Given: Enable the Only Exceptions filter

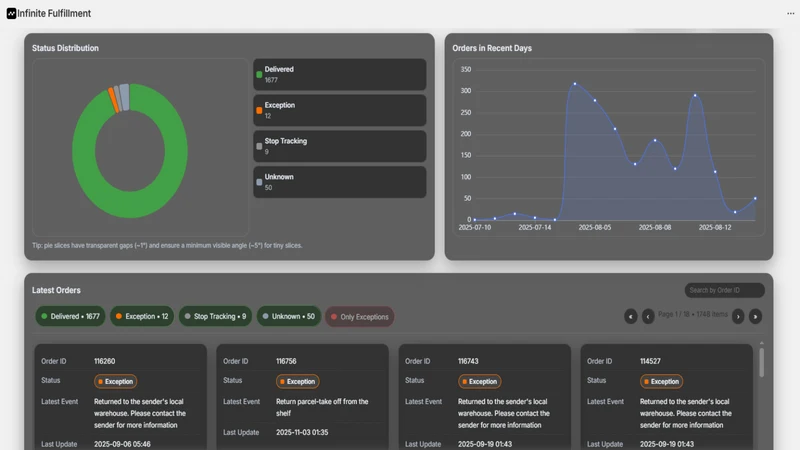Looking at the screenshot, I should [x=360, y=317].
